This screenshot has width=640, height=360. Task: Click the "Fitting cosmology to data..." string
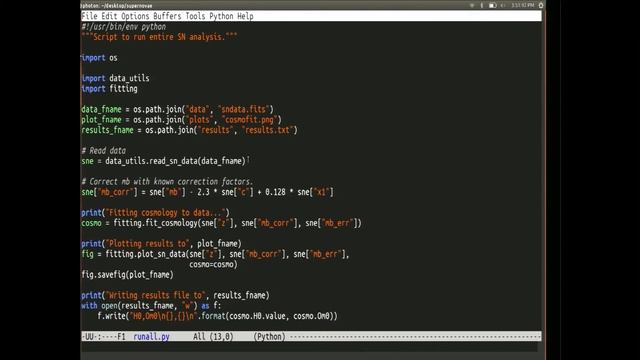pos(165,213)
